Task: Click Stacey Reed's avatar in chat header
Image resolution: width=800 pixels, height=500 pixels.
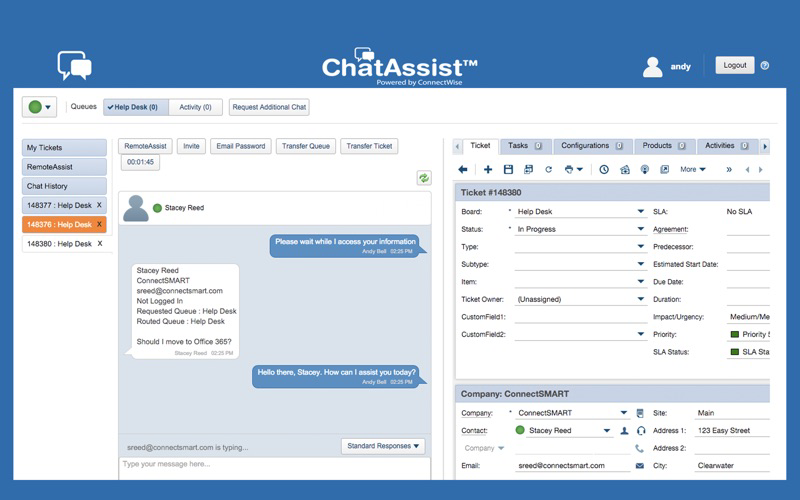Action: click(136, 208)
